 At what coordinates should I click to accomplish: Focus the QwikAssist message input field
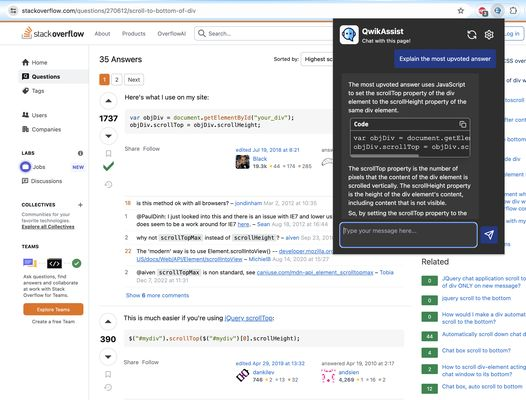pyautogui.click(x=408, y=235)
